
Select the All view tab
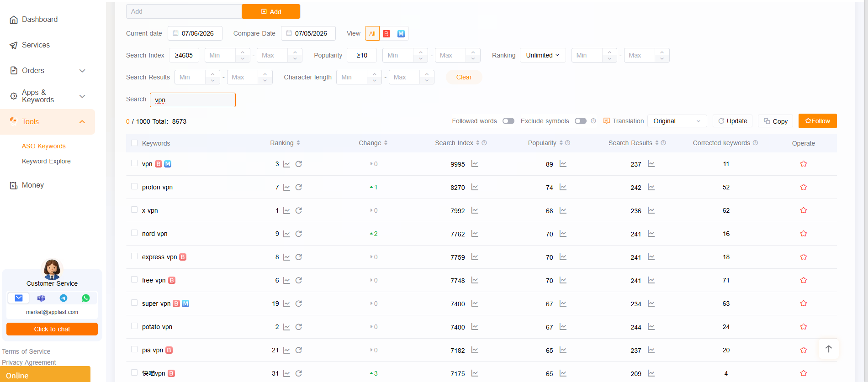[372, 33]
